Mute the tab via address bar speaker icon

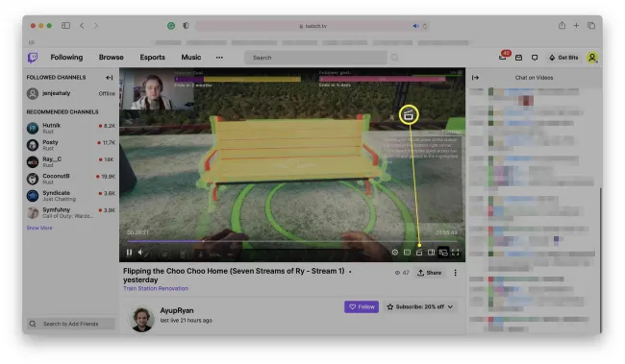pos(415,26)
